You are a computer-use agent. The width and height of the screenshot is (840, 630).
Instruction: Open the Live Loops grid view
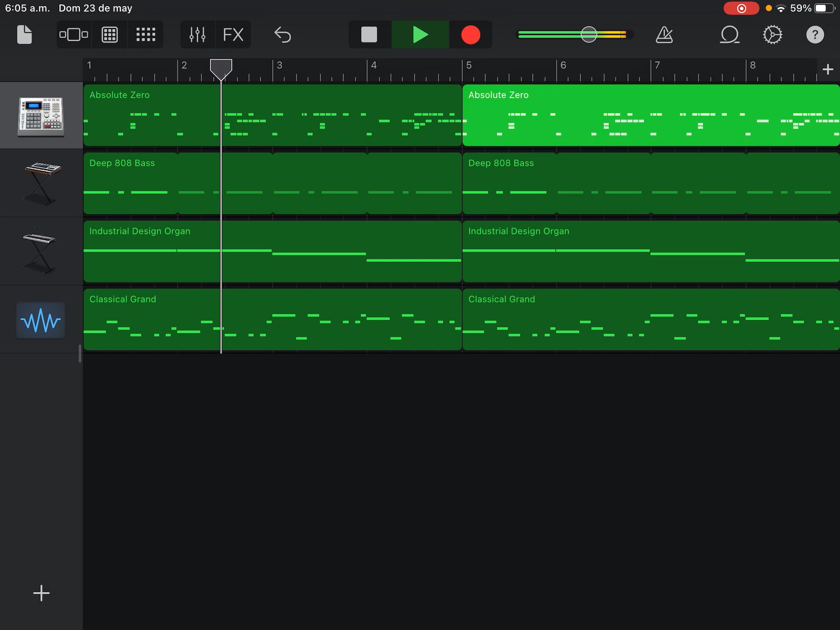[146, 35]
